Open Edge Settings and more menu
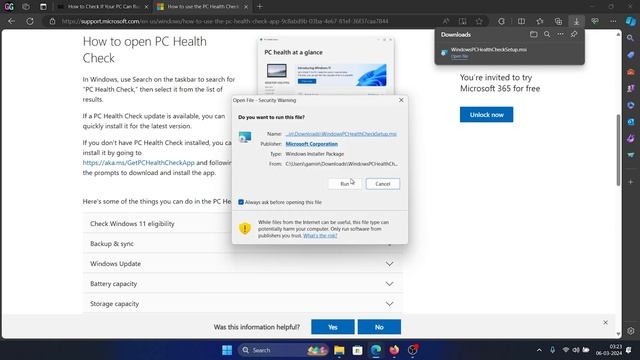640x360 pixels. point(613,21)
